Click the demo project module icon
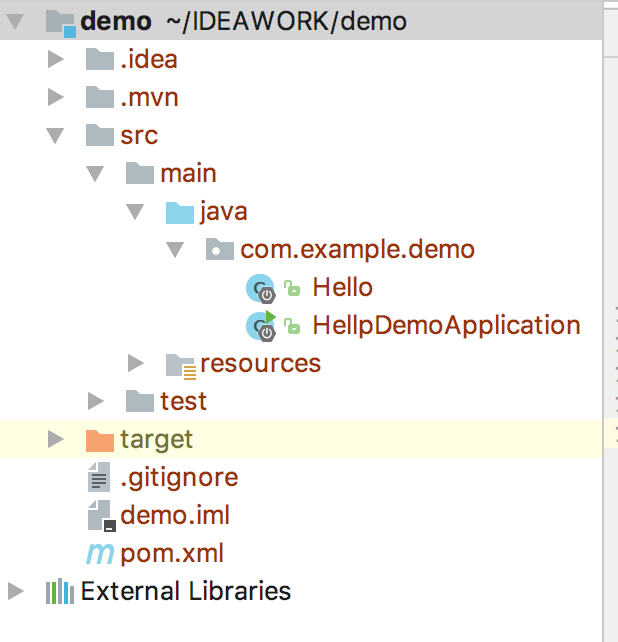The height and width of the screenshot is (642, 618). click(x=61, y=23)
